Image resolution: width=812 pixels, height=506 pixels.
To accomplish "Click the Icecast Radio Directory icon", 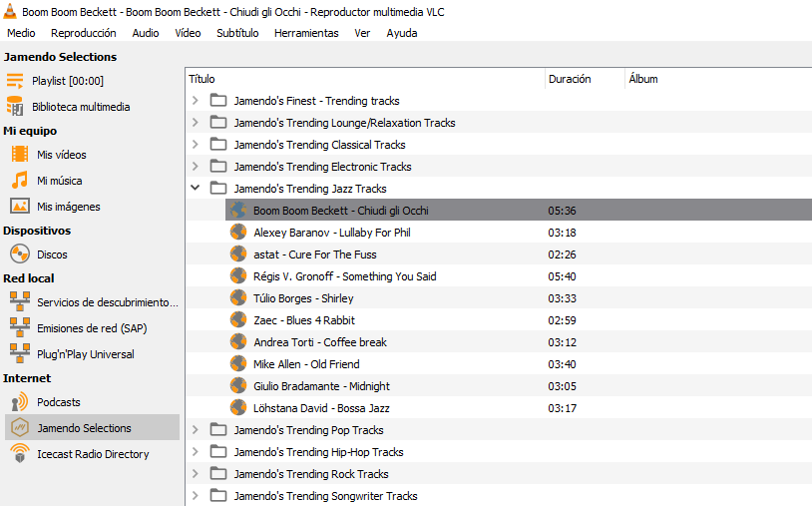I will (20, 454).
